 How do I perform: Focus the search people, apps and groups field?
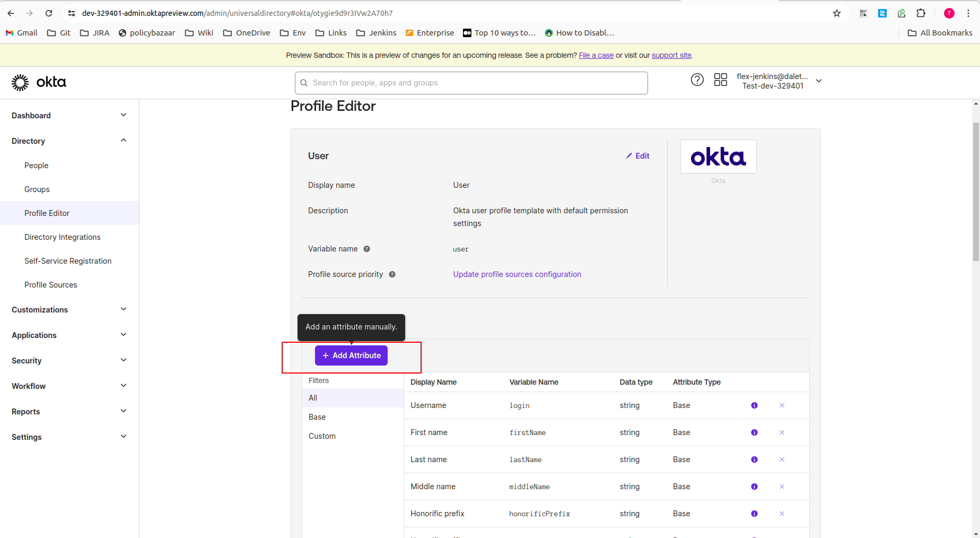[x=471, y=83]
